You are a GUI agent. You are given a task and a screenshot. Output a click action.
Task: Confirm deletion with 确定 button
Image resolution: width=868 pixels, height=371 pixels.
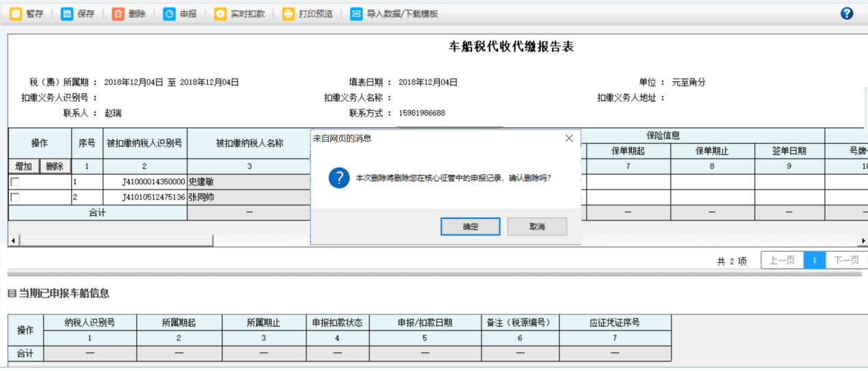pyautogui.click(x=470, y=227)
